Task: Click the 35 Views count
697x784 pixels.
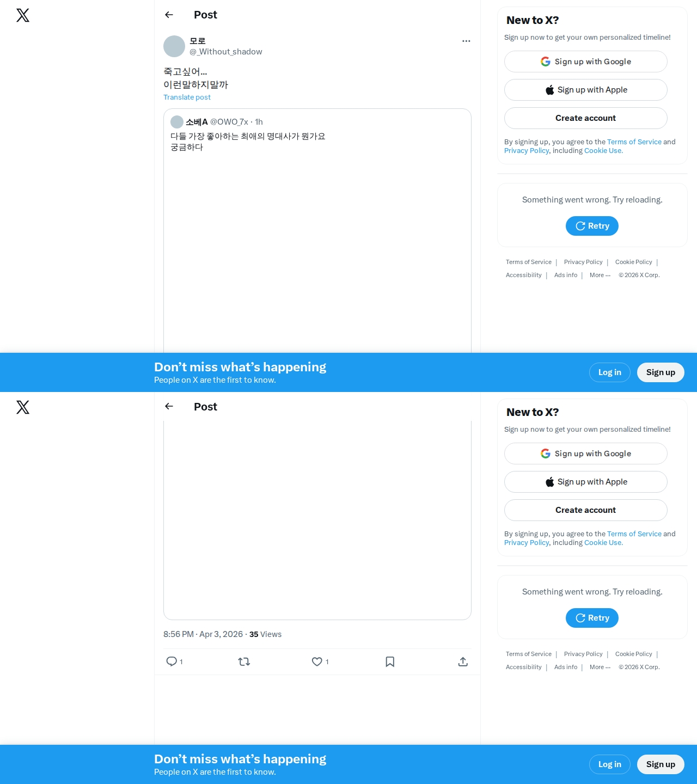Action: 265,634
